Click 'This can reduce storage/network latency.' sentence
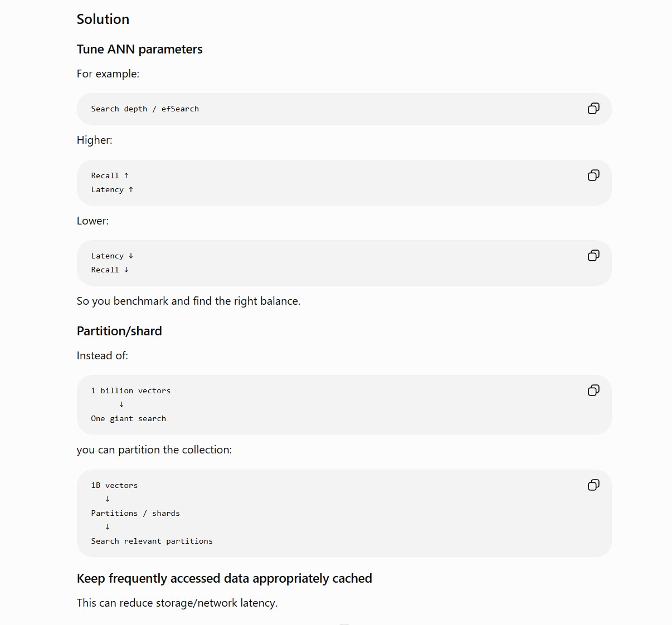The width and height of the screenshot is (672, 625). (x=177, y=603)
